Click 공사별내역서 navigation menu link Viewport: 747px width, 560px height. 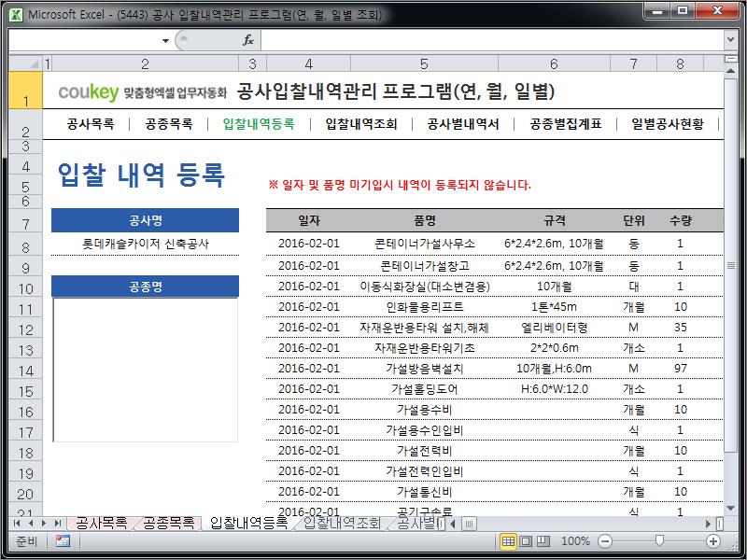point(463,124)
